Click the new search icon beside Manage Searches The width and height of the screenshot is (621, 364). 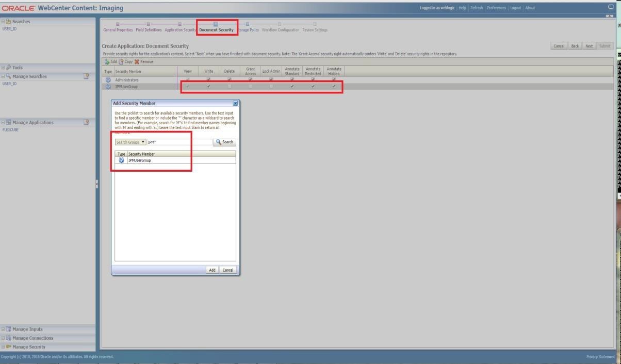pyautogui.click(x=86, y=76)
